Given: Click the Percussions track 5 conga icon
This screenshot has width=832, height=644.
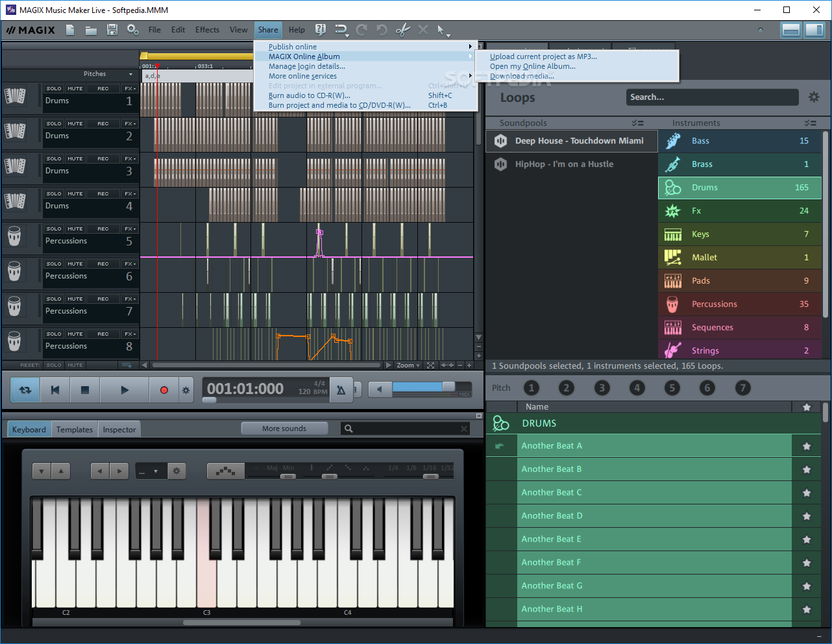Looking at the screenshot, I should click(x=14, y=236).
